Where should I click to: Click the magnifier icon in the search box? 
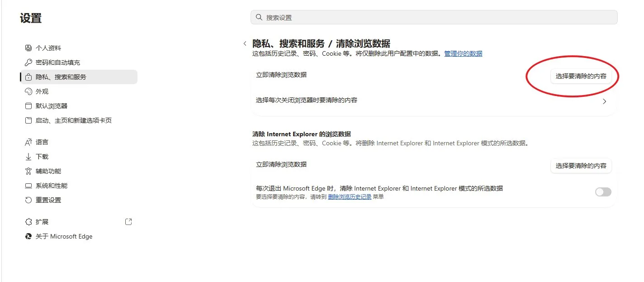pos(259,17)
